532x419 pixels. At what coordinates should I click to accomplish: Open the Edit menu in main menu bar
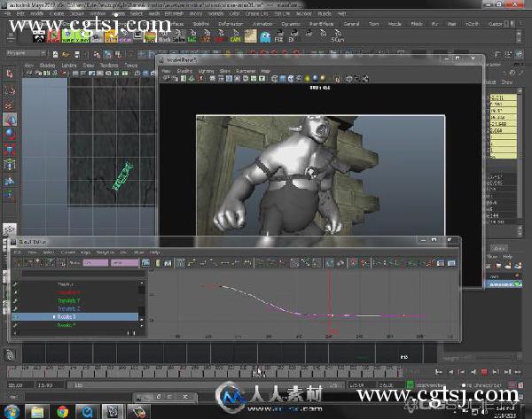click(20, 14)
